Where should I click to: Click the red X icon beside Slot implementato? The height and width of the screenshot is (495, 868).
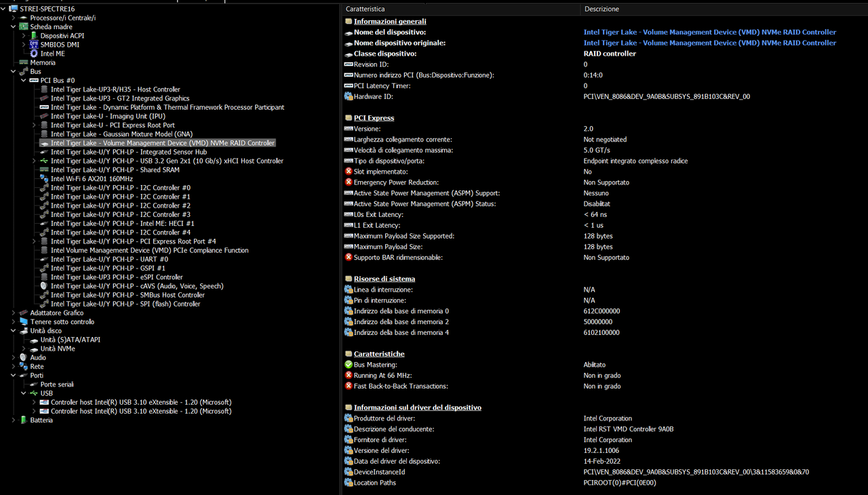[x=349, y=172]
